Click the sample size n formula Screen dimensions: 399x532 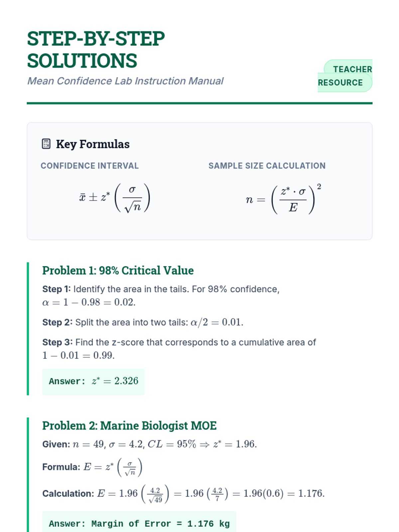284,199
